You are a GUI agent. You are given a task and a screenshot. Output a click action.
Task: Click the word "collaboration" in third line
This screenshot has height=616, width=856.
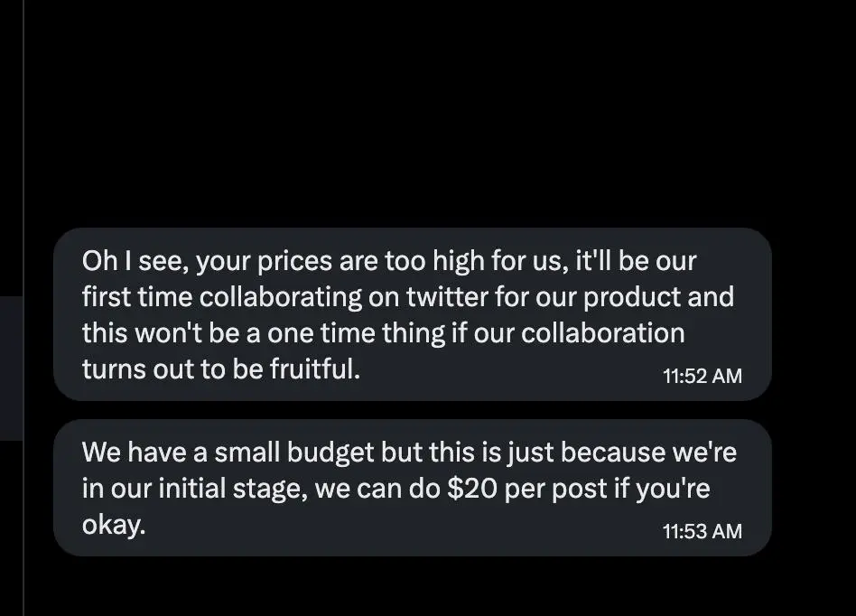click(x=602, y=333)
